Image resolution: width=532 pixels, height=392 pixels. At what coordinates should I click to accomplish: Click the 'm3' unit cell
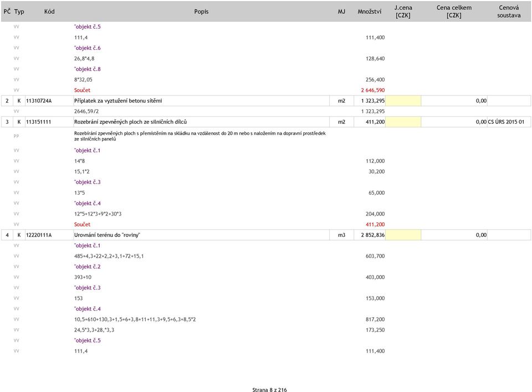point(341,235)
